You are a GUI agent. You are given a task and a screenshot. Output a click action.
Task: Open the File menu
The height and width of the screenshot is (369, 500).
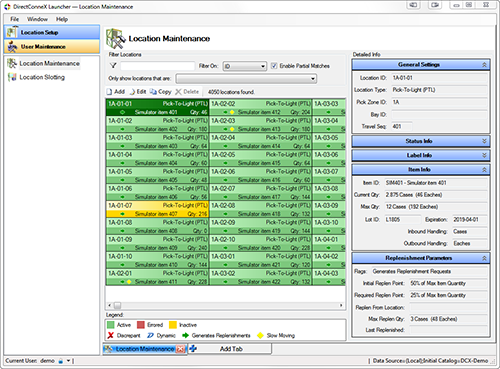[14, 19]
